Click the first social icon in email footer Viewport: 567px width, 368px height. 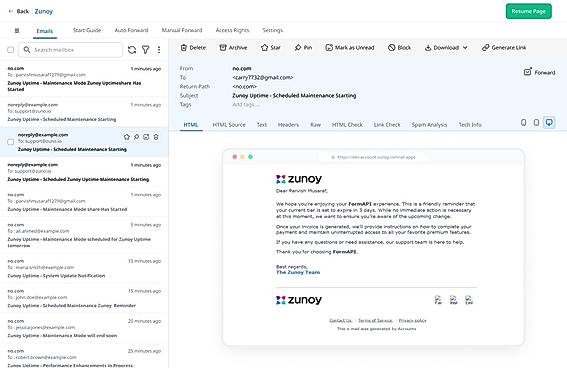click(438, 300)
